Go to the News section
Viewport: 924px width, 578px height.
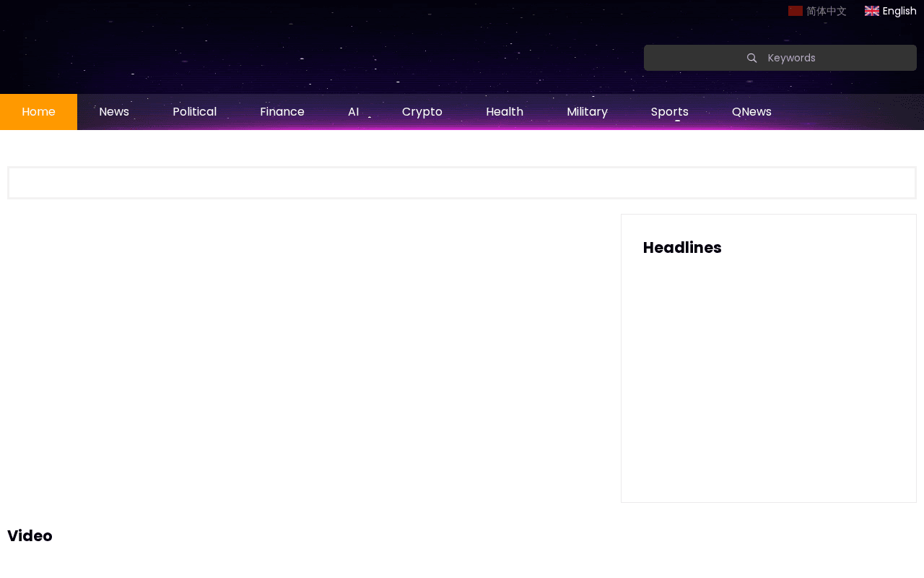click(114, 112)
